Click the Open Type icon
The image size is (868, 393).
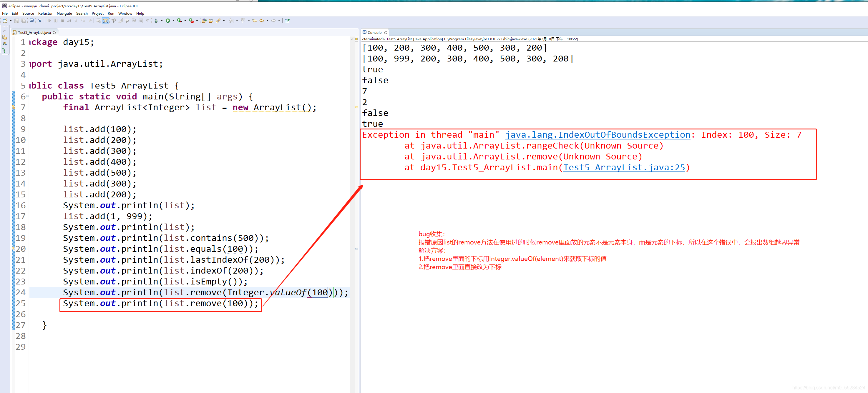coord(204,21)
